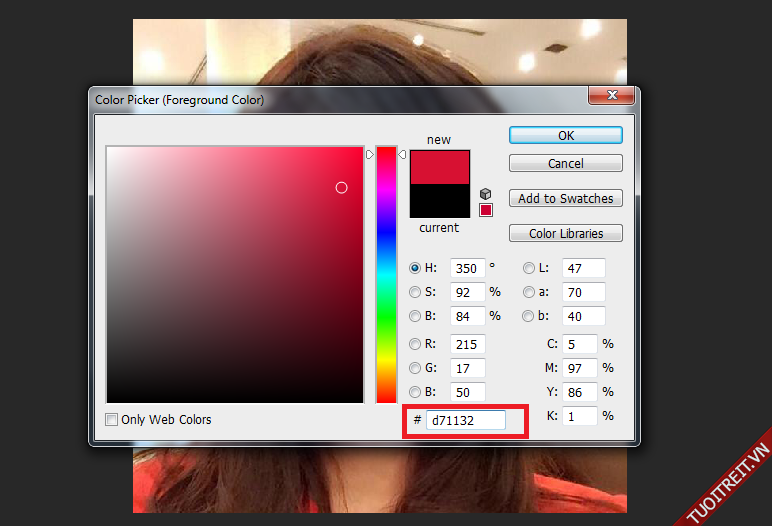
Task: Click the new red color preview swatch
Action: click(x=440, y=167)
